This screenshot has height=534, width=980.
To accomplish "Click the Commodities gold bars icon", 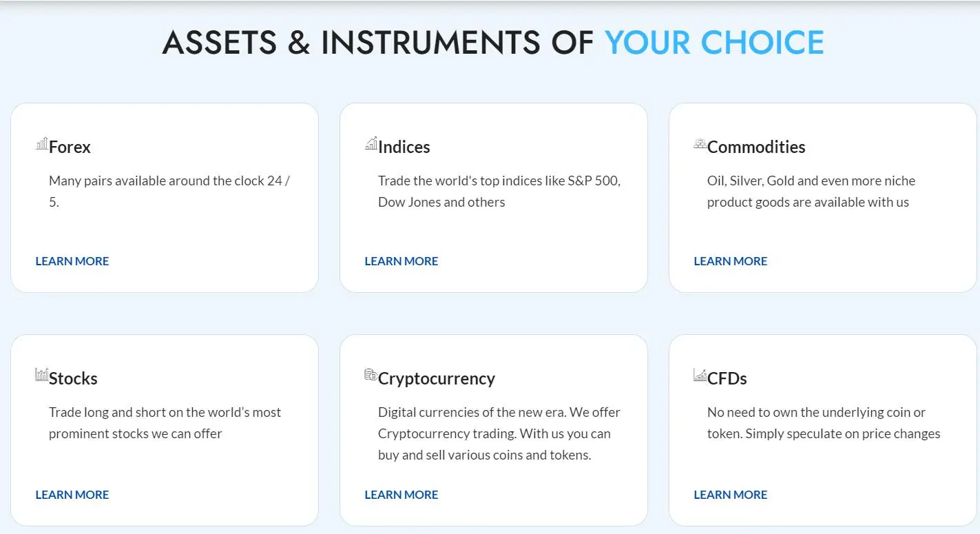I will [700, 143].
